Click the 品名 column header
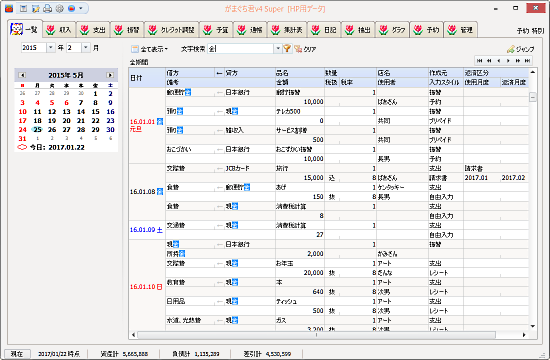 coord(300,73)
